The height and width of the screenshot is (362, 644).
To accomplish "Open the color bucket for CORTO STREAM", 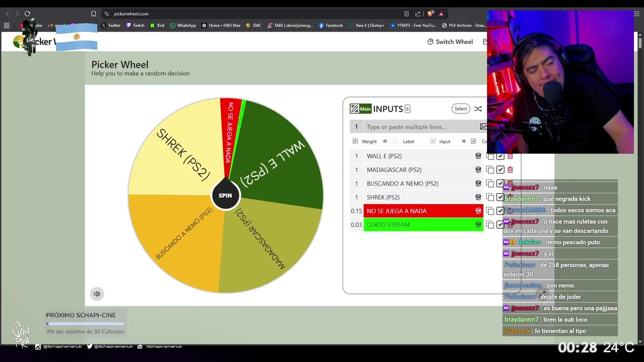I will (478, 225).
